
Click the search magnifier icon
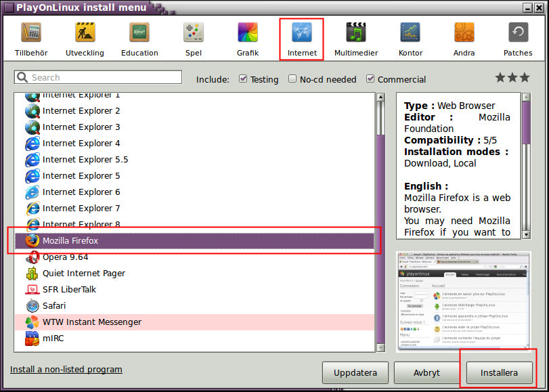pos(22,77)
